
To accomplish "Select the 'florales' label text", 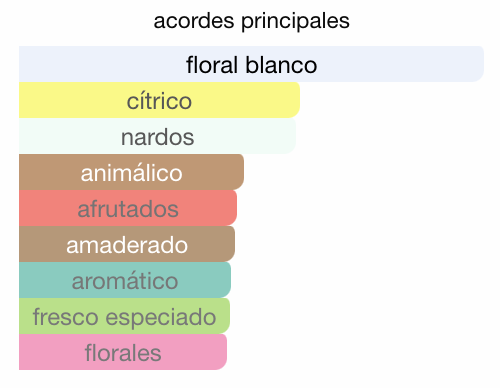I will click(x=123, y=353).
